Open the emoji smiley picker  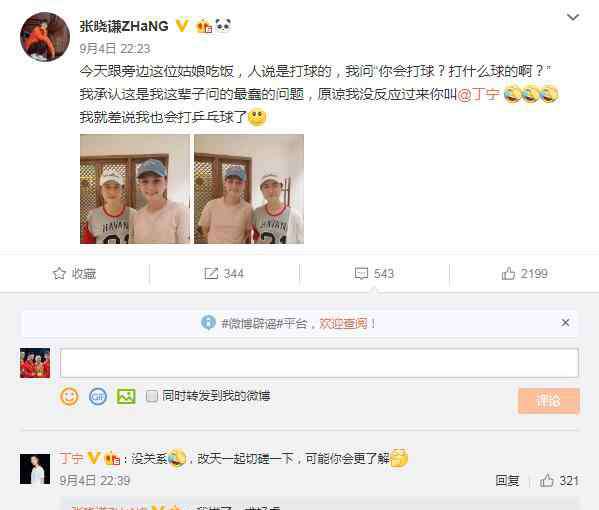coord(69,396)
